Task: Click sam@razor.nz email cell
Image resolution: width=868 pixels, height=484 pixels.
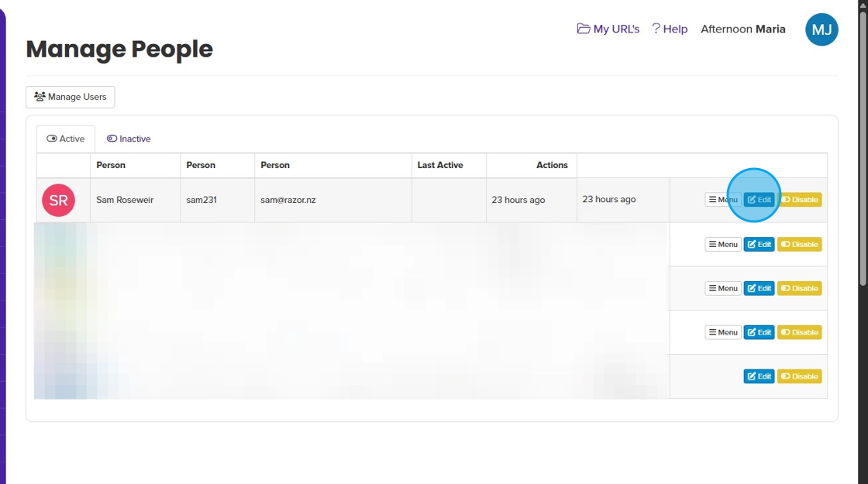Action: (x=288, y=200)
